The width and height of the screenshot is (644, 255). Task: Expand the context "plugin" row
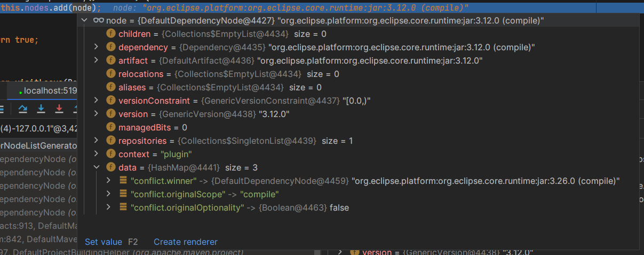pos(96,154)
